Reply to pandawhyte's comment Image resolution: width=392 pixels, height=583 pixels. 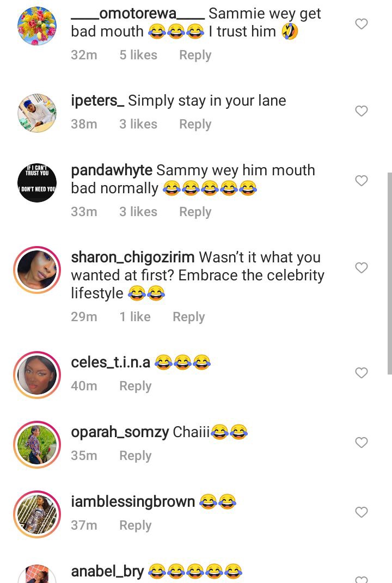[x=195, y=212]
